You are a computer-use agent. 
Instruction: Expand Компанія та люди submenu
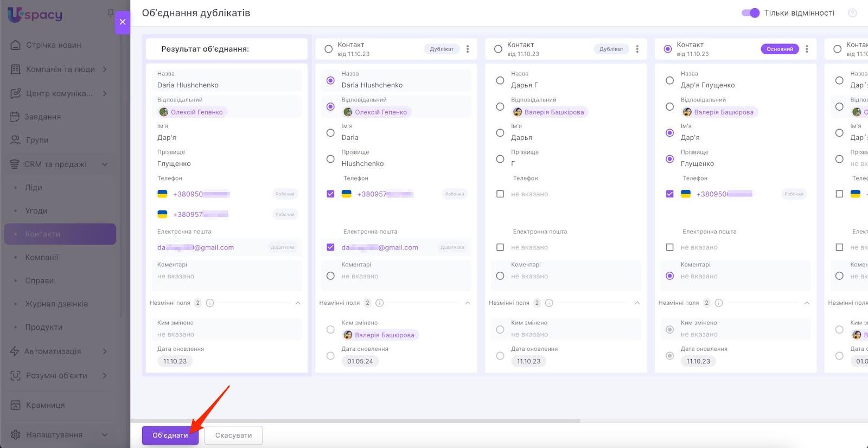coord(105,69)
